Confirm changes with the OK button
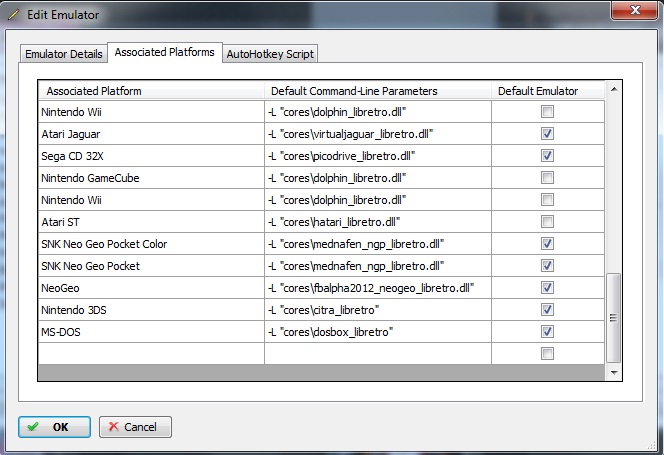This screenshot has height=455, width=664. coord(54,427)
